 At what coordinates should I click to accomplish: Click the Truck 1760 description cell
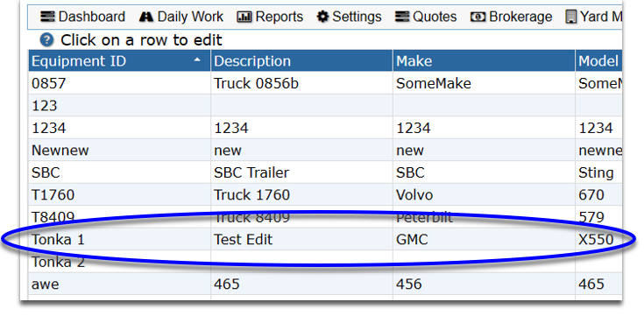[x=301, y=194]
